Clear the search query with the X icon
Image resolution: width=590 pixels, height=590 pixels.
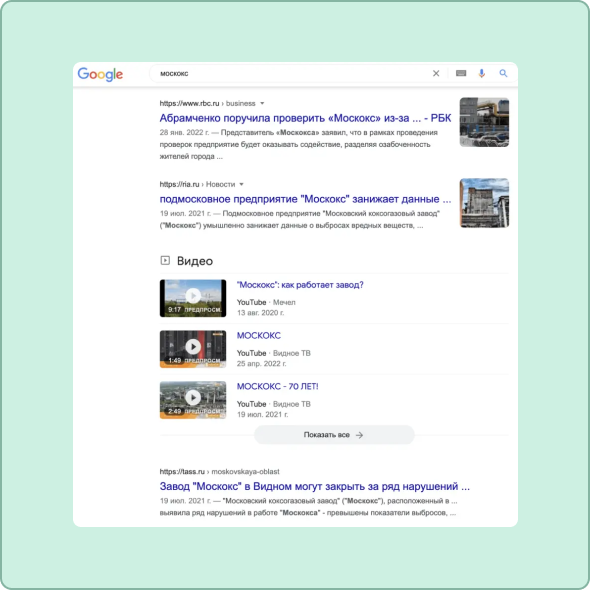point(436,73)
